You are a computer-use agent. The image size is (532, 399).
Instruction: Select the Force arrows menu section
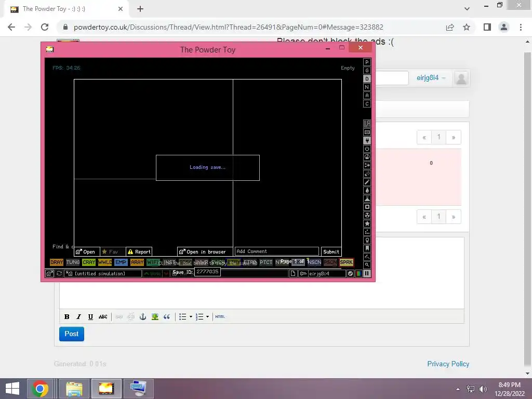tap(367, 165)
